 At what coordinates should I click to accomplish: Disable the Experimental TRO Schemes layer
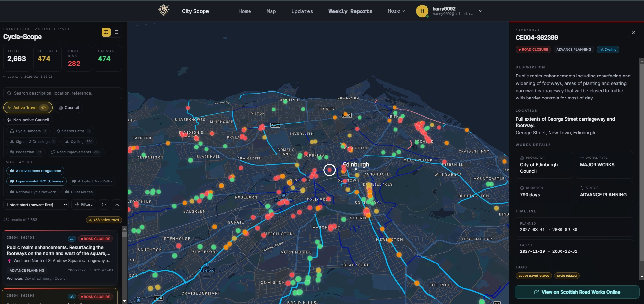[37, 181]
